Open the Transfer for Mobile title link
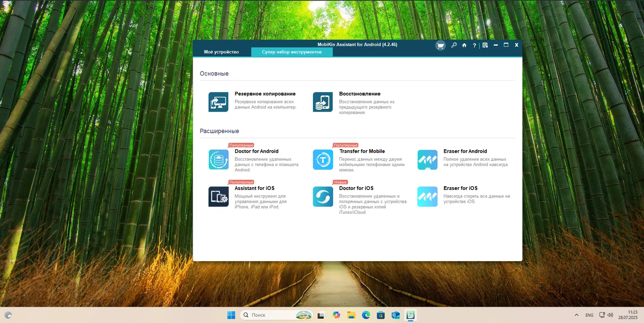The height and width of the screenshot is (323, 644). tap(362, 151)
